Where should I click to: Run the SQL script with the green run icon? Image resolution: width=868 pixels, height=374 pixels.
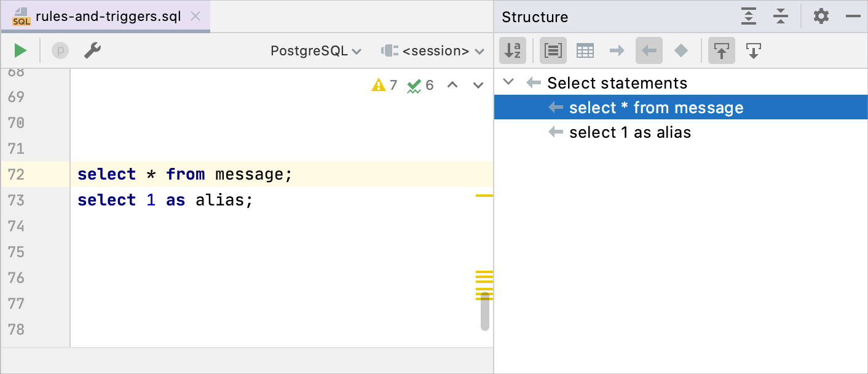click(20, 50)
